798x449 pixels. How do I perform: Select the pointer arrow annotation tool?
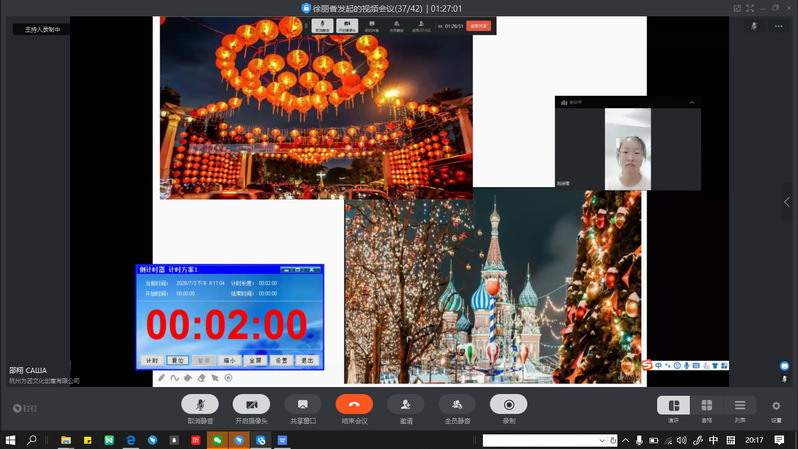click(x=215, y=378)
